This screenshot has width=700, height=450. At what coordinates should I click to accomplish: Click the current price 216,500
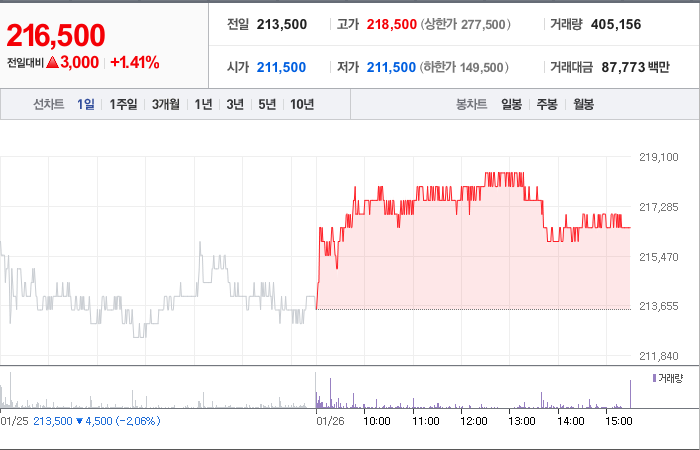[56, 35]
